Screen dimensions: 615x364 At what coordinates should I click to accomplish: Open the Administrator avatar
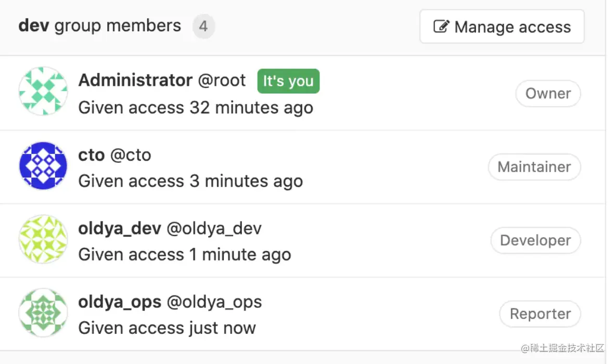pos(43,91)
